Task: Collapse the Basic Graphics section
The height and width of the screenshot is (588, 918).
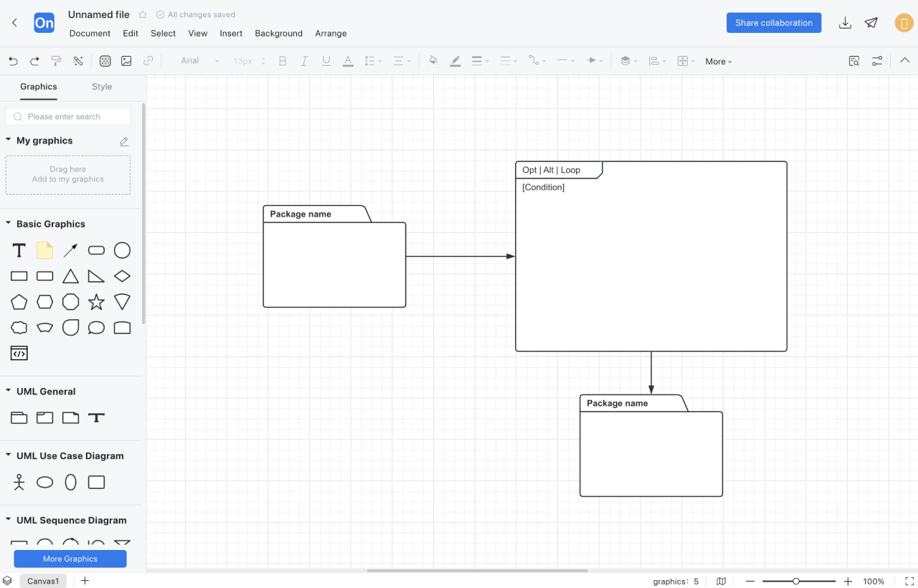Action: (x=9, y=224)
